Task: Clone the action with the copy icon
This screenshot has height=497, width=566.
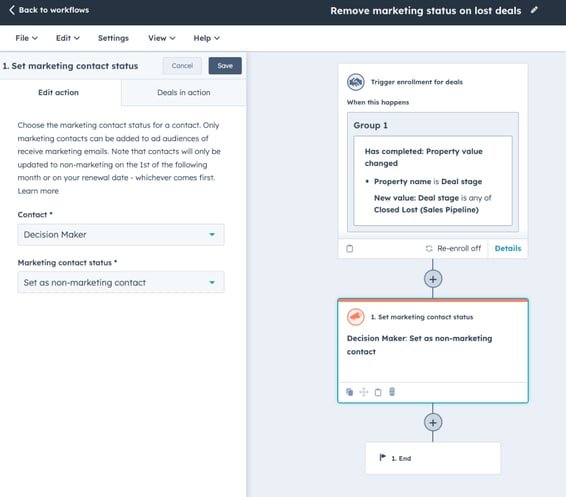Action: pyautogui.click(x=349, y=392)
